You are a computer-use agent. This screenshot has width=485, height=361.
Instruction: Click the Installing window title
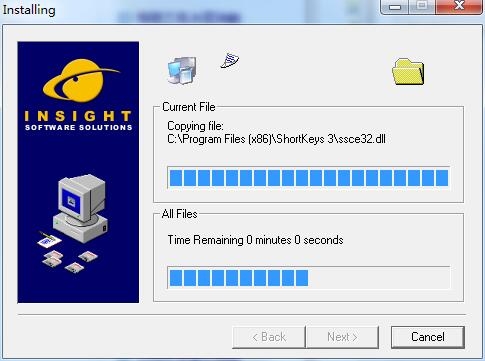tap(29, 10)
